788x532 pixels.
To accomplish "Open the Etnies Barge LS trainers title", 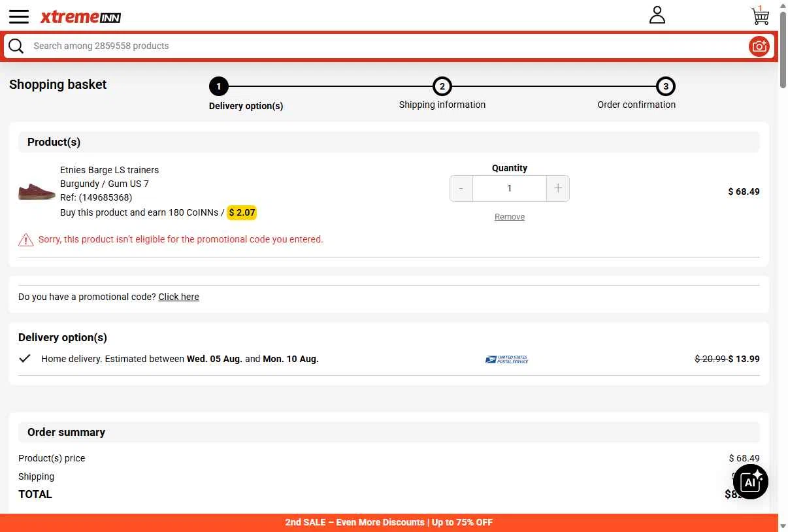I will pyautogui.click(x=109, y=170).
